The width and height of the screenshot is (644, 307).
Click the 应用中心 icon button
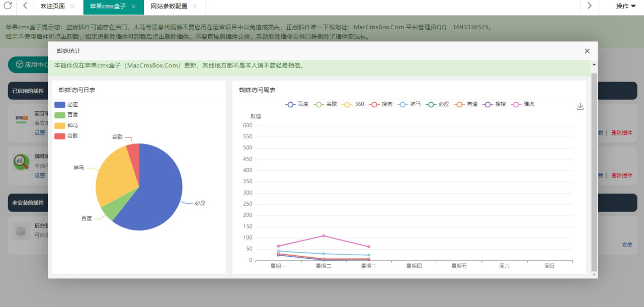coord(19,64)
